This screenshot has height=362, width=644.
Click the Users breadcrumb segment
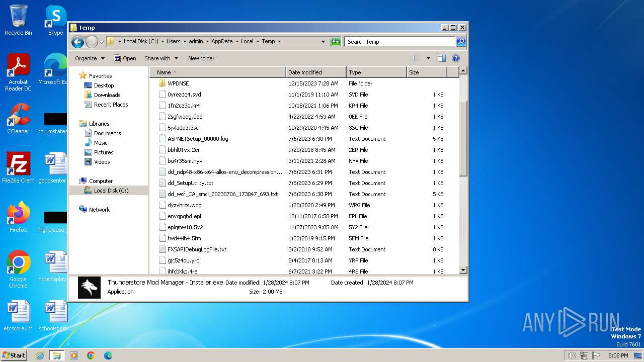[173, 42]
